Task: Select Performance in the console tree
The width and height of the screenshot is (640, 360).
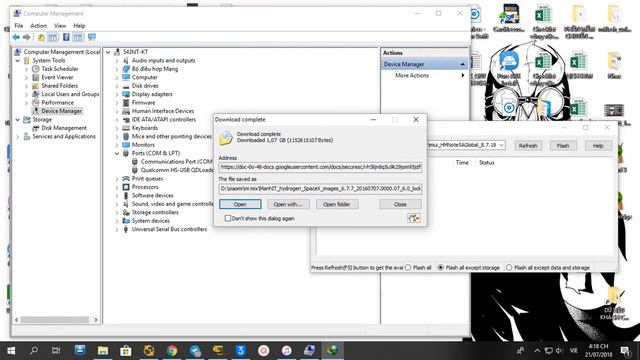Action: (58, 102)
